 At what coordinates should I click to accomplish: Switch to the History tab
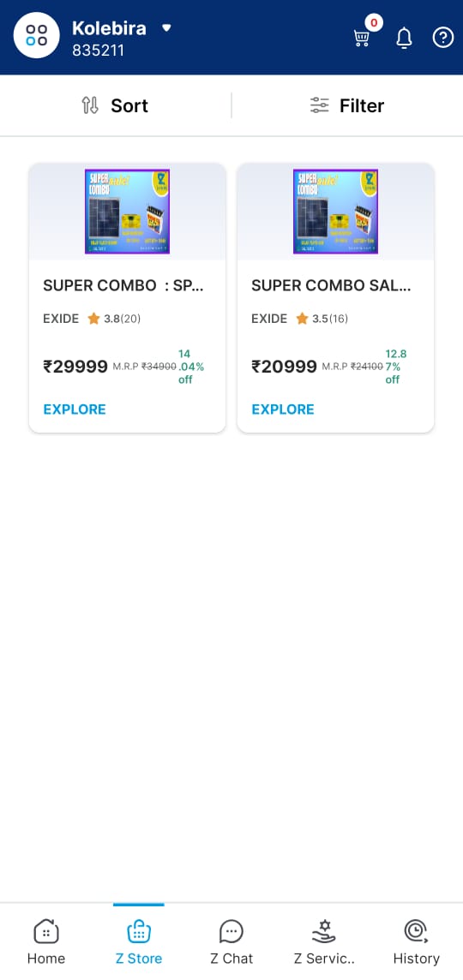click(x=416, y=941)
